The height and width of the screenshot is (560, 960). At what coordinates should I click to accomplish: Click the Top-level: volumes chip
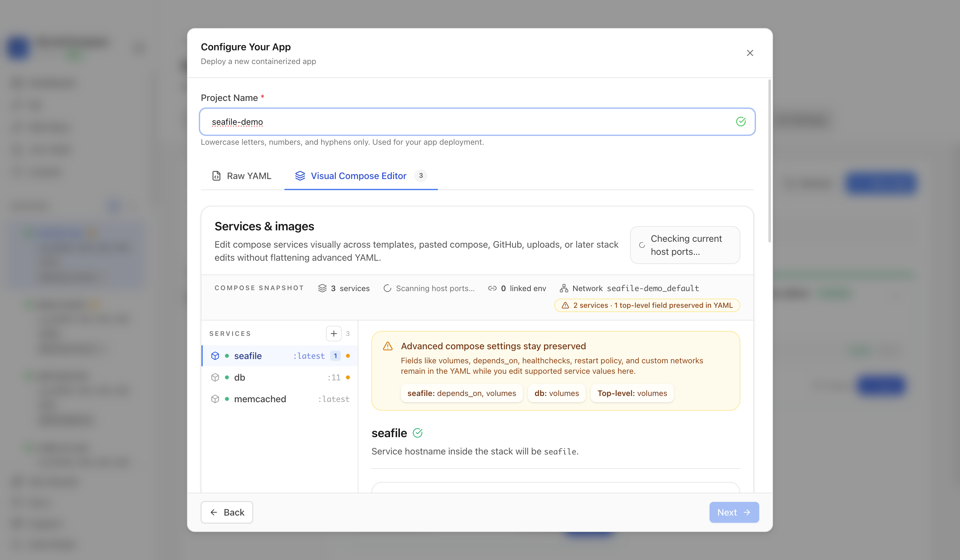pos(632,393)
